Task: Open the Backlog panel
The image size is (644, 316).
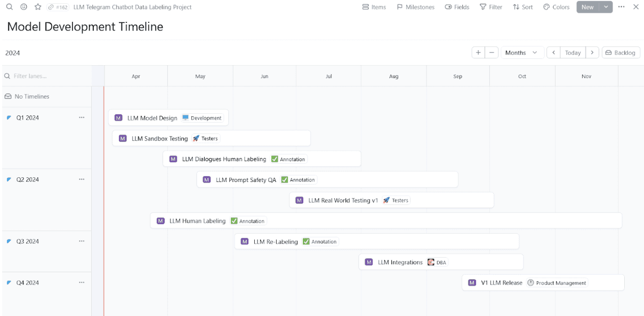Action: click(x=621, y=52)
